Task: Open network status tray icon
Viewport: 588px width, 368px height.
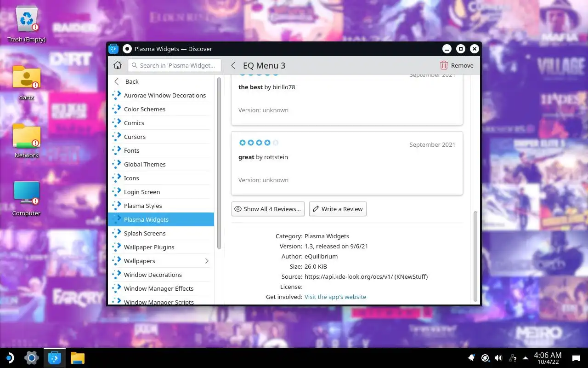Action: pos(512,358)
